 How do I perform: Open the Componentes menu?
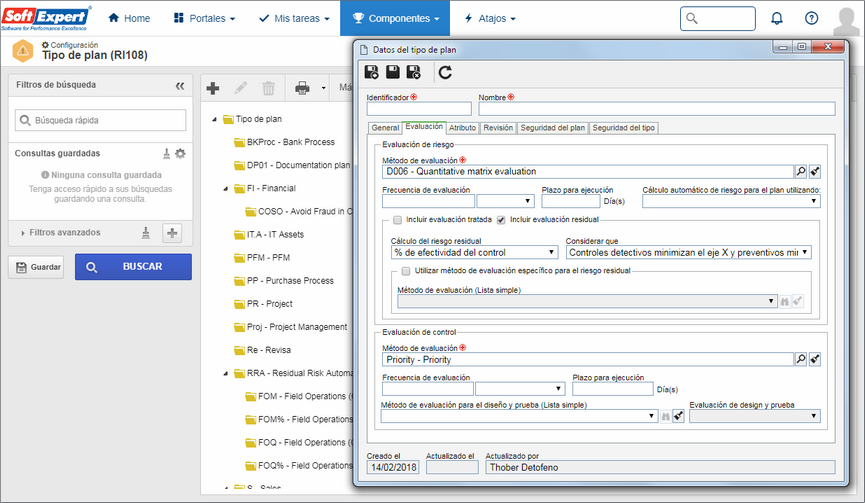click(x=395, y=18)
